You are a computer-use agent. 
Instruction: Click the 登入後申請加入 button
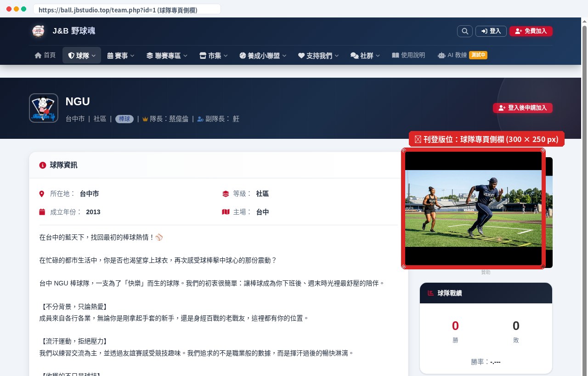[523, 108]
